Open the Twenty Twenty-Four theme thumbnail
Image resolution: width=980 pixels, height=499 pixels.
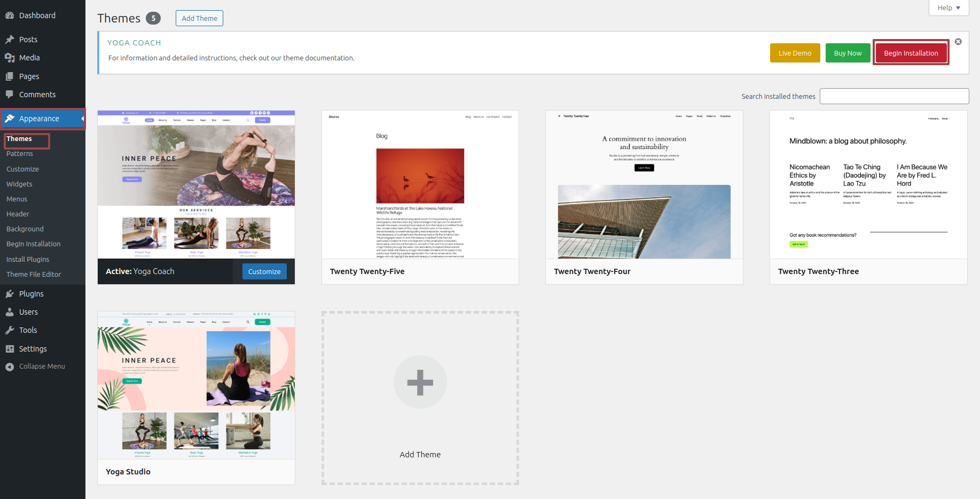coord(644,185)
